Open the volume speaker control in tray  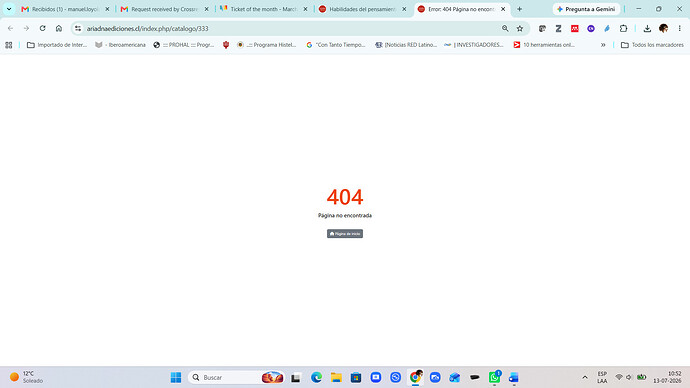[629, 377]
